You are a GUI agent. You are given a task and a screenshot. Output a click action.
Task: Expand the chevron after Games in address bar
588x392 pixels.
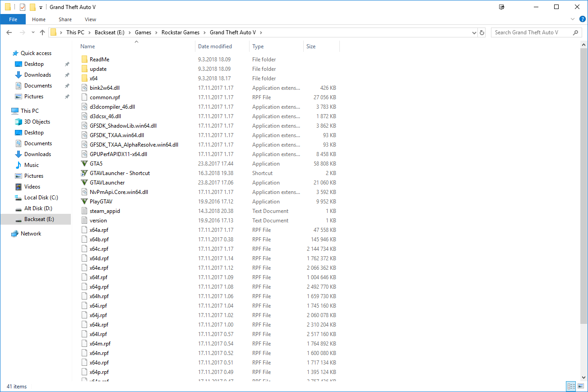[157, 32]
